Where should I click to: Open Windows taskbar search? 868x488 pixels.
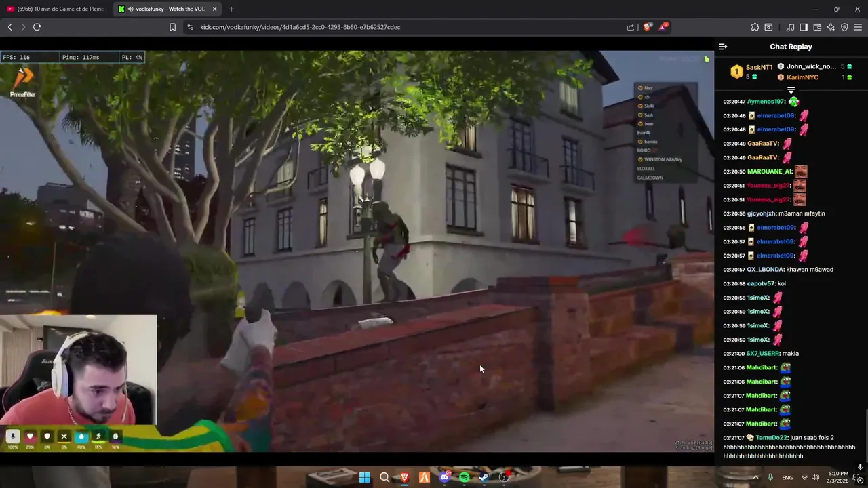coord(384,477)
